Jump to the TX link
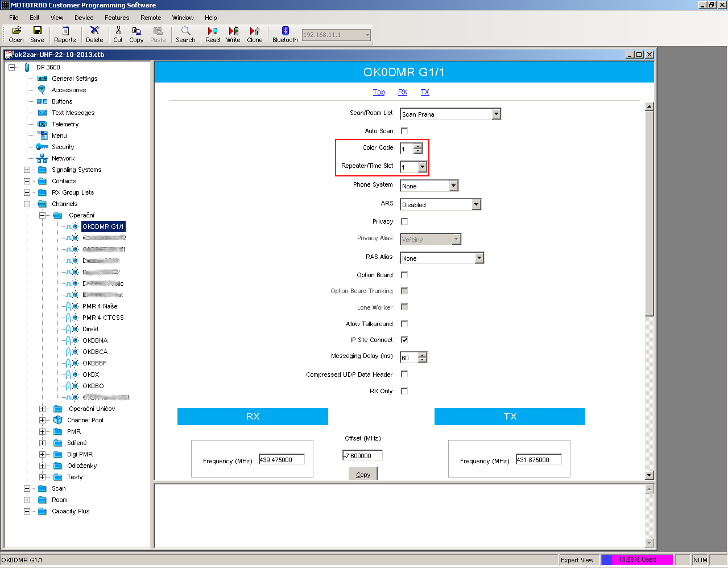The image size is (728, 568). pos(425,92)
